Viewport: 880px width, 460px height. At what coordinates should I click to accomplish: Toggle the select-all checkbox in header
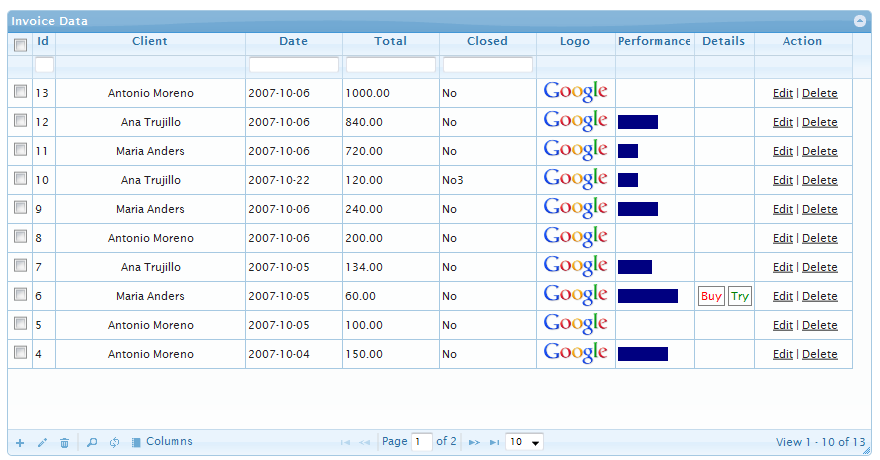click(20, 44)
